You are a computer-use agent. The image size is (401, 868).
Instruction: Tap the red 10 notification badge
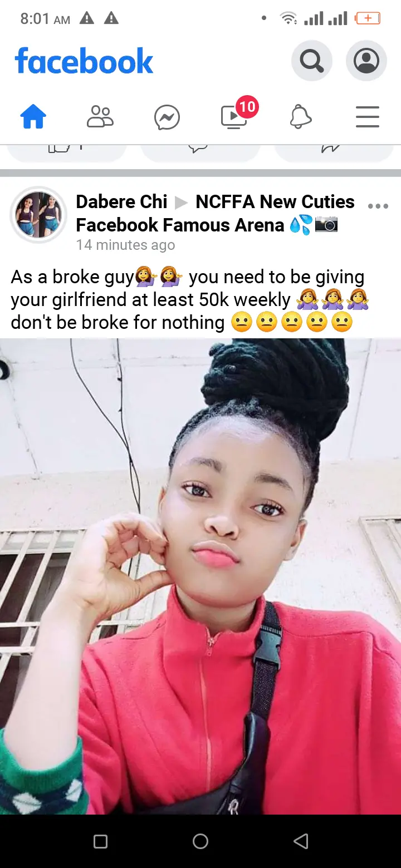pos(247,107)
